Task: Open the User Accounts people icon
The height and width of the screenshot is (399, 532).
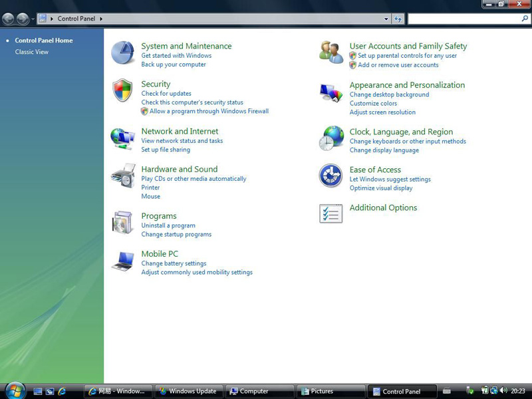Action: click(x=331, y=53)
